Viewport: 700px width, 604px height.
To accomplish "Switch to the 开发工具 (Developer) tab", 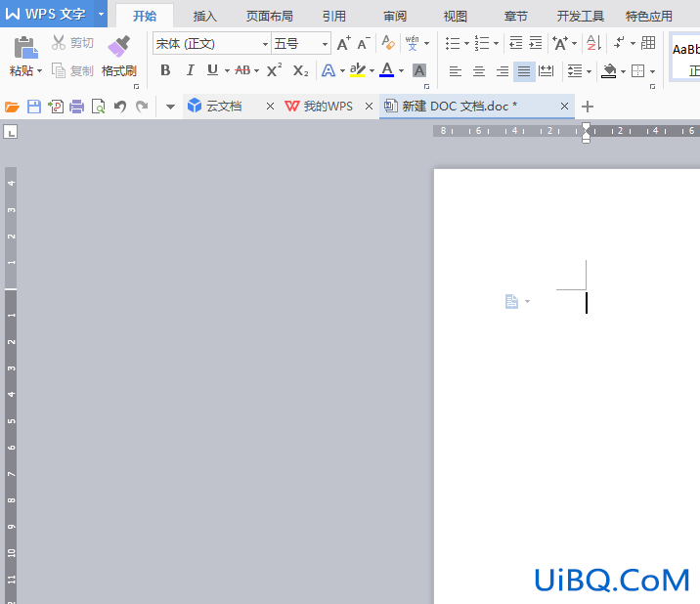I will pos(580,17).
